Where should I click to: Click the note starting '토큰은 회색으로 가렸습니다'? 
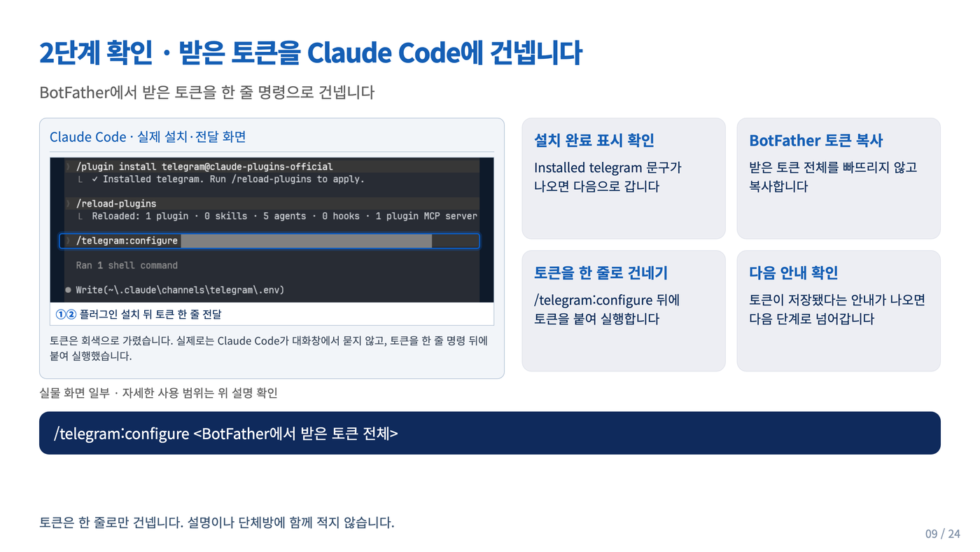[x=269, y=348]
